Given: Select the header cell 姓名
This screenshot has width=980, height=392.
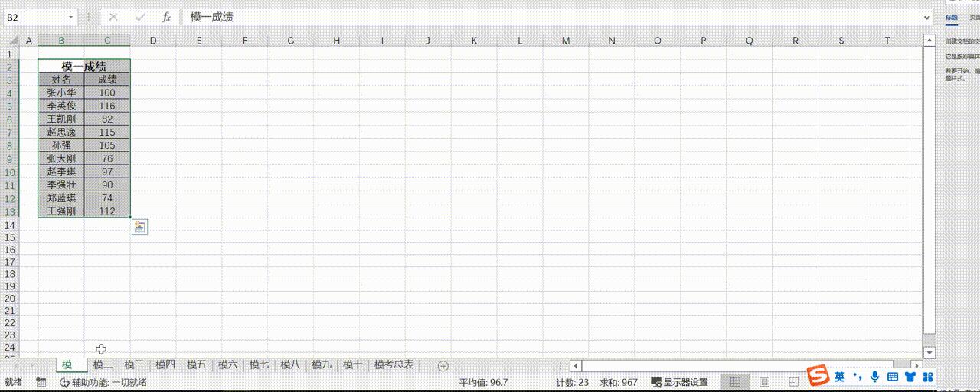Looking at the screenshot, I should coord(61,80).
